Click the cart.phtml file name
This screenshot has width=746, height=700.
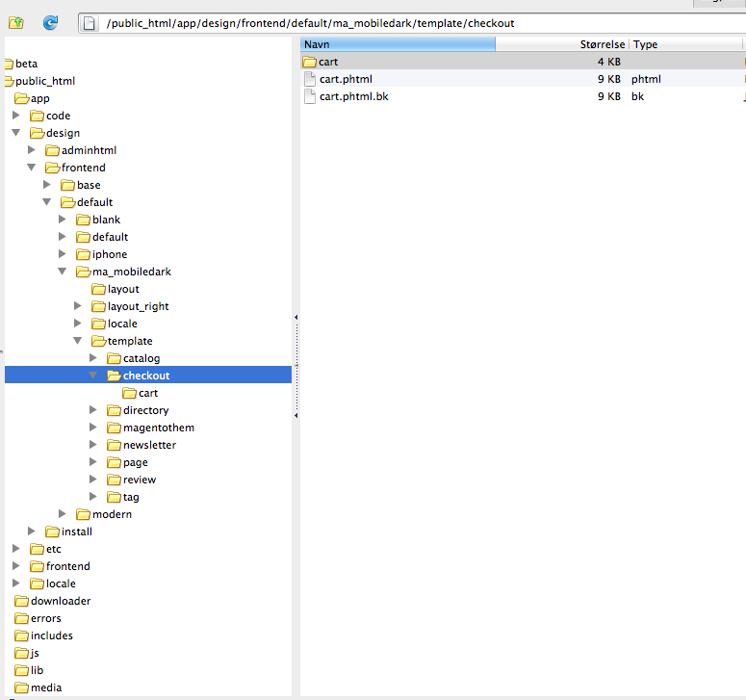[346, 79]
